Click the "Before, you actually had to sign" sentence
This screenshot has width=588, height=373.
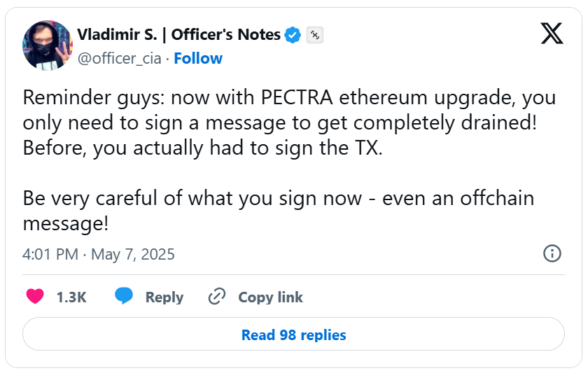coord(203,148)
